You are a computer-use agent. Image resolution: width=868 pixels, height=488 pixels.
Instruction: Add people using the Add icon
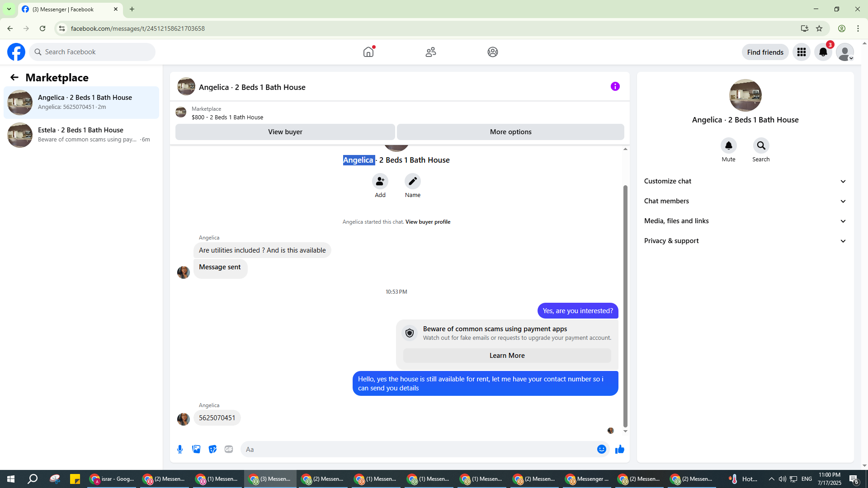(x=380, y=181)
